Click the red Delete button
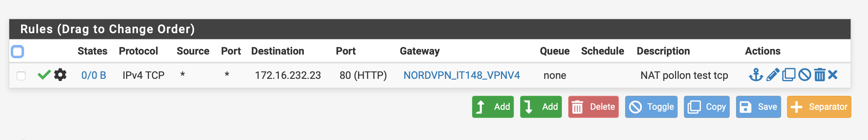The image size is (868, 140). pos(593,107)
